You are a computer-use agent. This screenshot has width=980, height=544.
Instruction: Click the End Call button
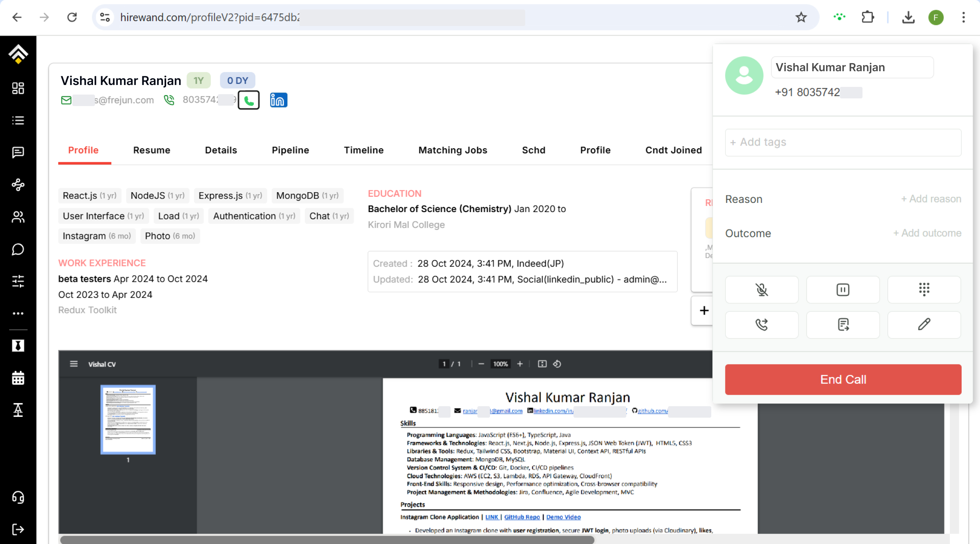[843, 379]
